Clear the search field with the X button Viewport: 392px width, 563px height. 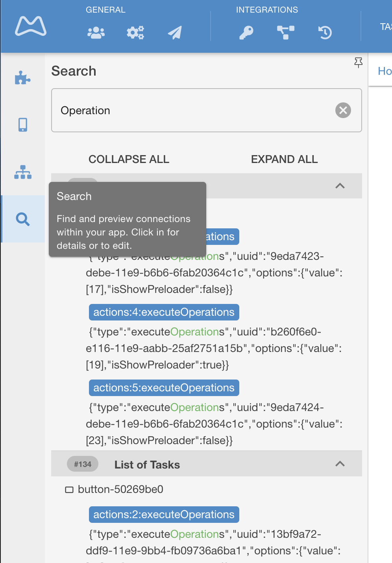343,110
